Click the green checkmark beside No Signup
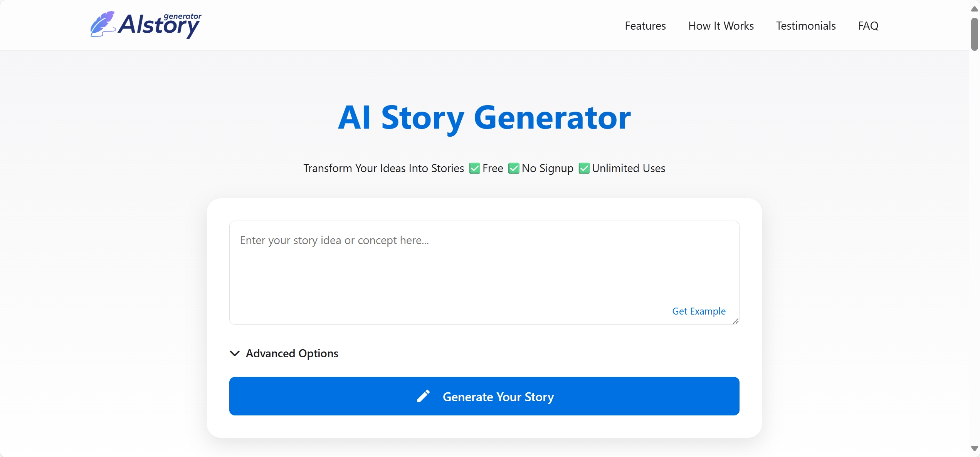This screenshot has width=980, height=457. pos(514,168)
